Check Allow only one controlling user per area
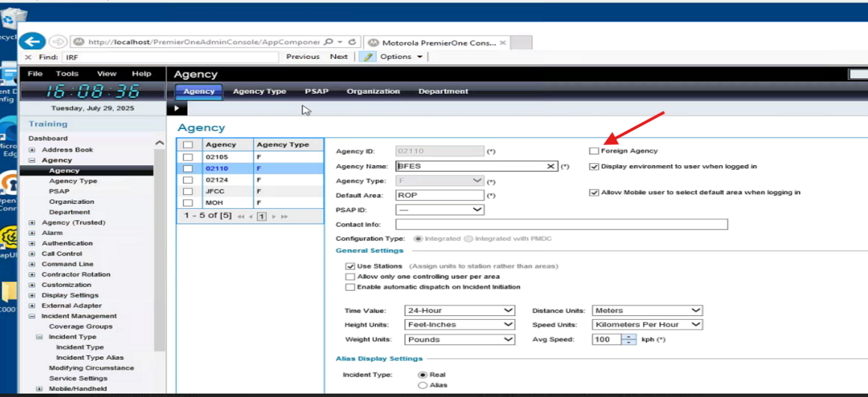This screenshot has height=397, width=868. (350, 276)
